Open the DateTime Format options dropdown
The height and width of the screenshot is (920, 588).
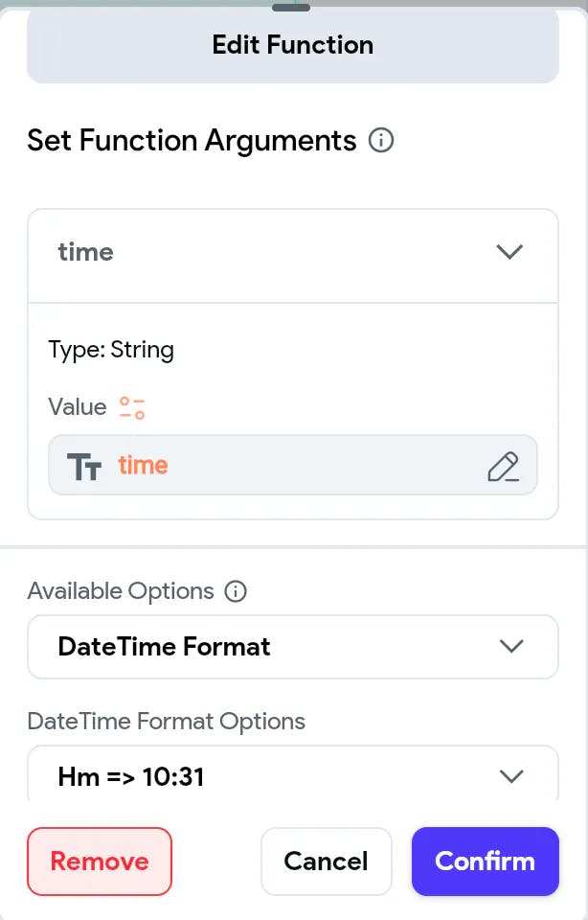[292, 647]
